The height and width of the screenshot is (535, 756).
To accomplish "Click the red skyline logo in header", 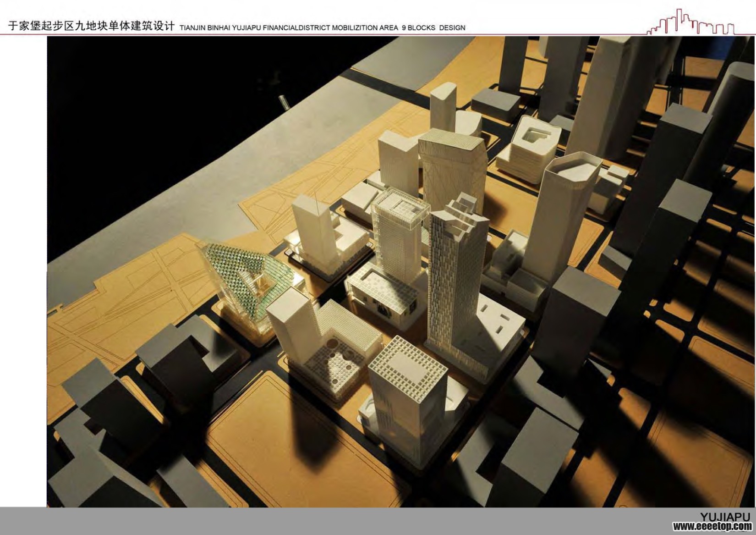I will (x=692, y=22).
